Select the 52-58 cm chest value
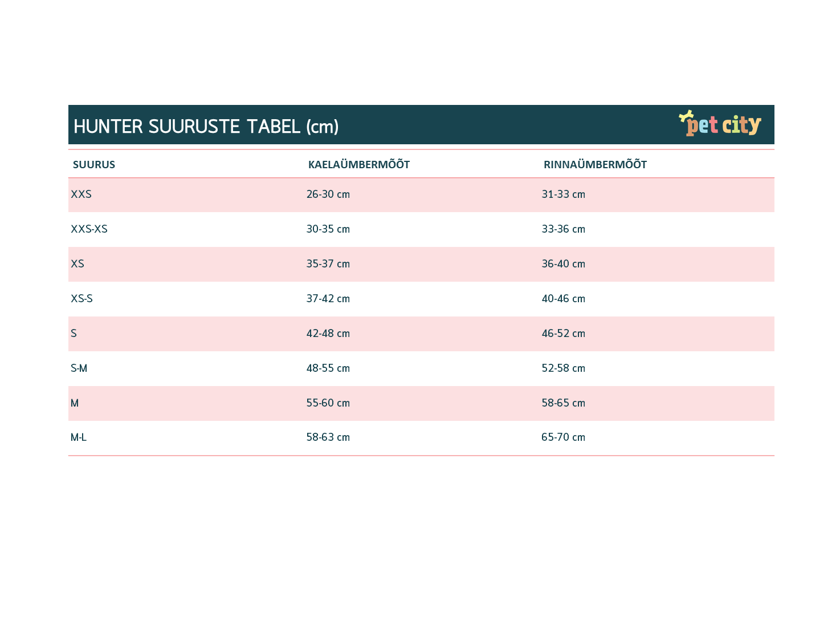 coord(564,368)
